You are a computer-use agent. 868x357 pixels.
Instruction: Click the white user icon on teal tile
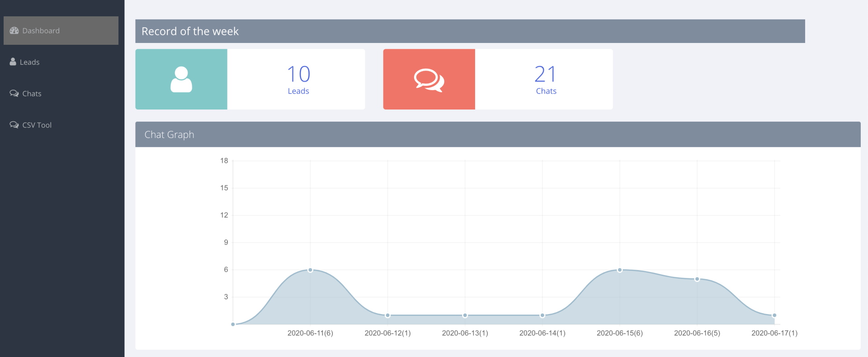(181, 80)
